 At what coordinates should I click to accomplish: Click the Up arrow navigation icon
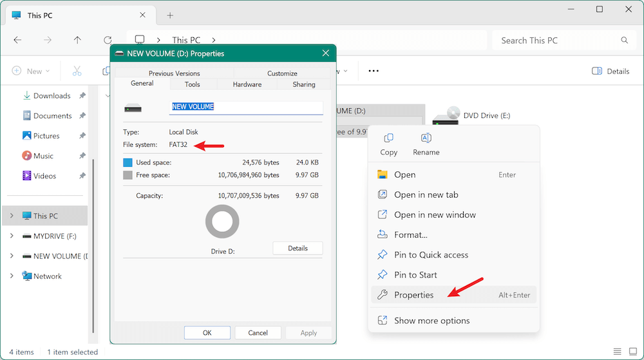(78, 40)
